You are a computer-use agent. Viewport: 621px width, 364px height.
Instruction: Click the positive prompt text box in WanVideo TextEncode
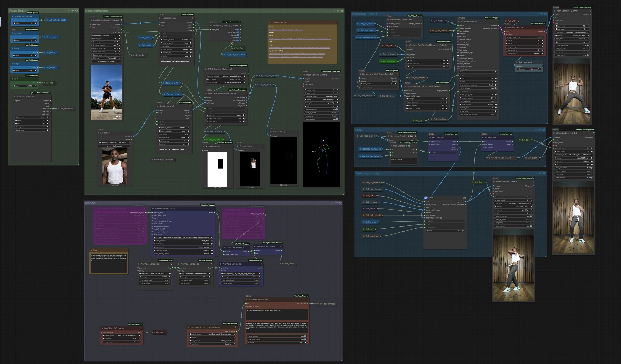coord(277,315)
